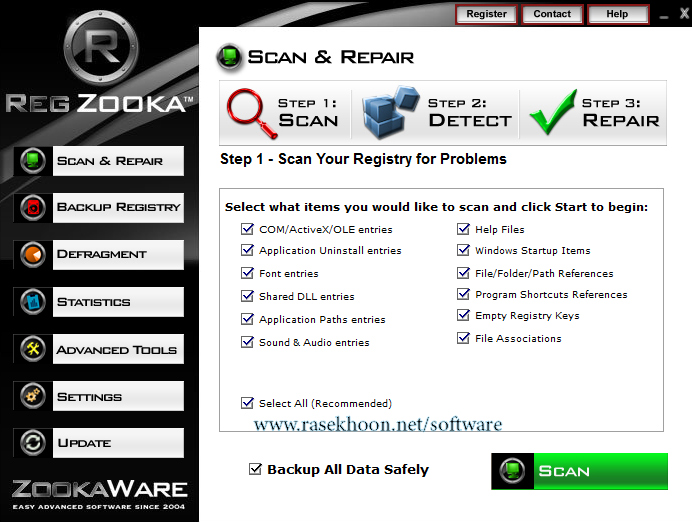This screenshot has width=692, height=522.
Task: Select the Step 3: Repair tab
Action: [x=593, y=113]
